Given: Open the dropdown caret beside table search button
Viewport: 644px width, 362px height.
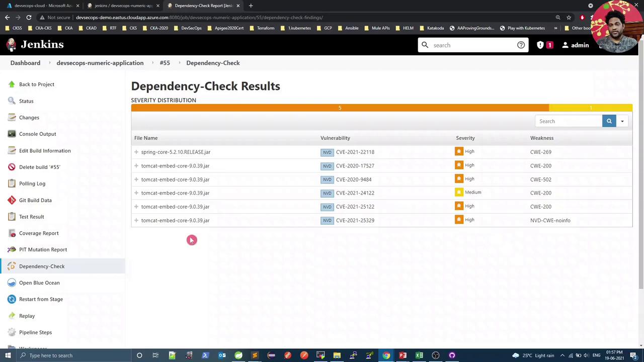Looking at the screenshot, I should coord(622,121).
